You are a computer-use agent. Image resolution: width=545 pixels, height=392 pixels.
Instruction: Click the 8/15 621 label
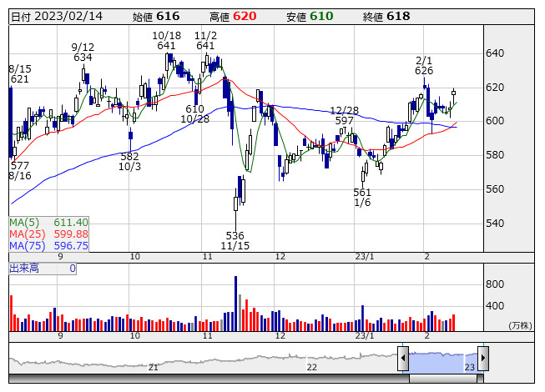20,74
